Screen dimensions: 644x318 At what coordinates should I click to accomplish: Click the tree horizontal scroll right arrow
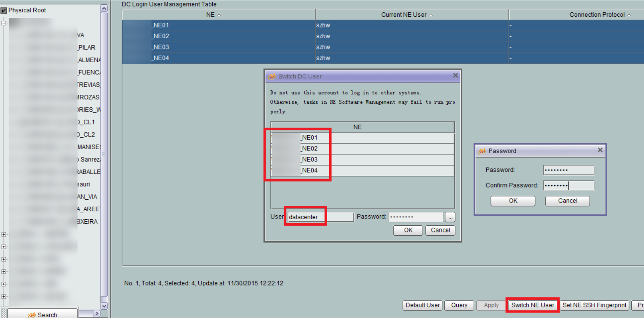96,314
